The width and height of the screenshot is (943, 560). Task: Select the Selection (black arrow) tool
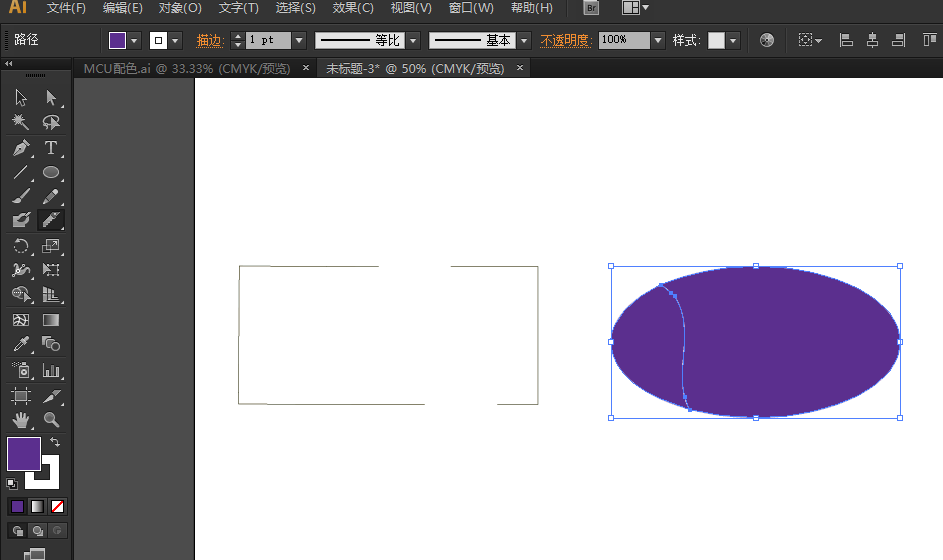click(x=21, y=97)
